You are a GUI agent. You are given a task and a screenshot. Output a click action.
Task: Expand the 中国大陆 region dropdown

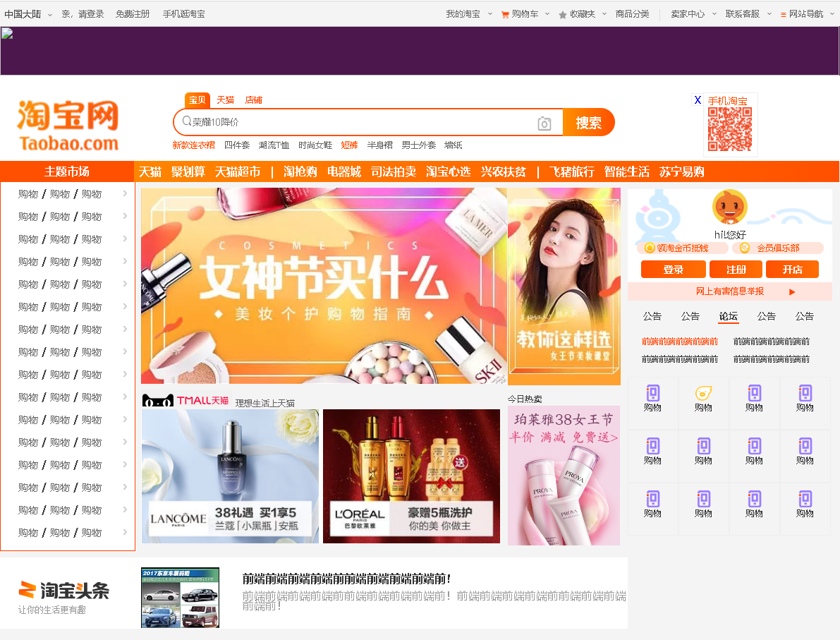50,15
